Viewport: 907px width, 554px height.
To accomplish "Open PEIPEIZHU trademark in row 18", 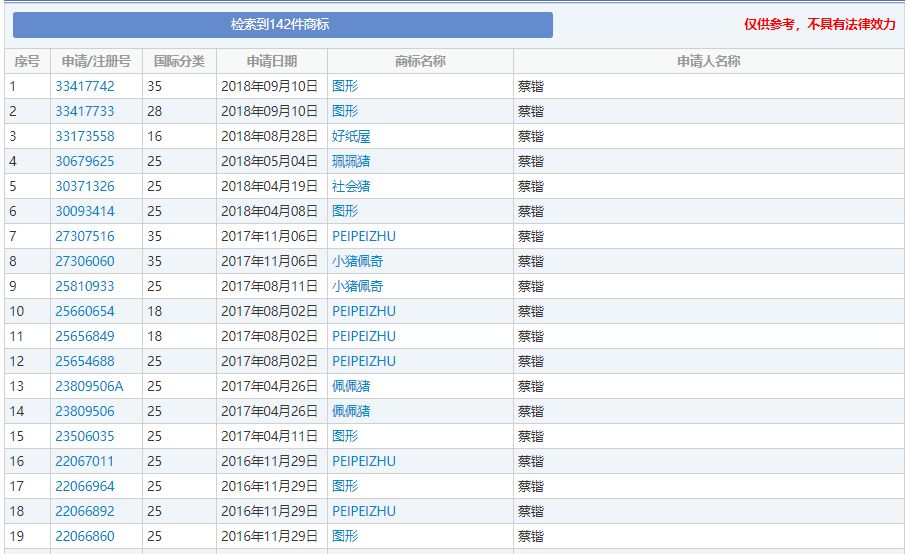I will [364, 511].
